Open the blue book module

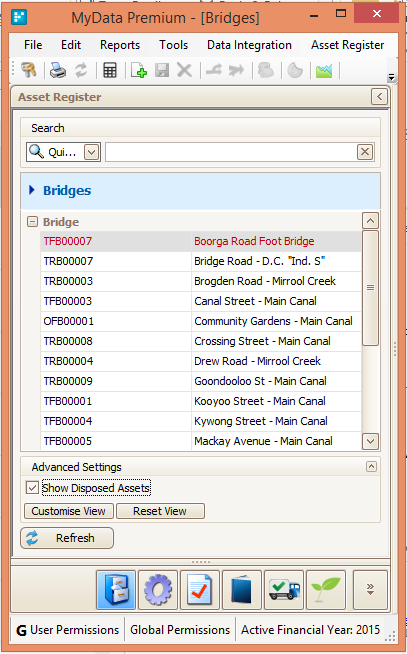click(x=242, y=590)
